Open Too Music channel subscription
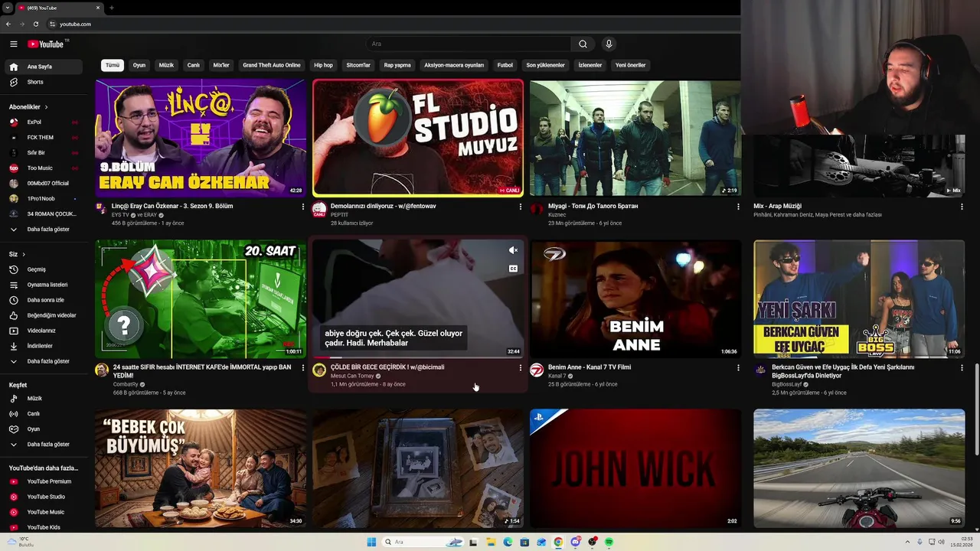 point(43,168)
